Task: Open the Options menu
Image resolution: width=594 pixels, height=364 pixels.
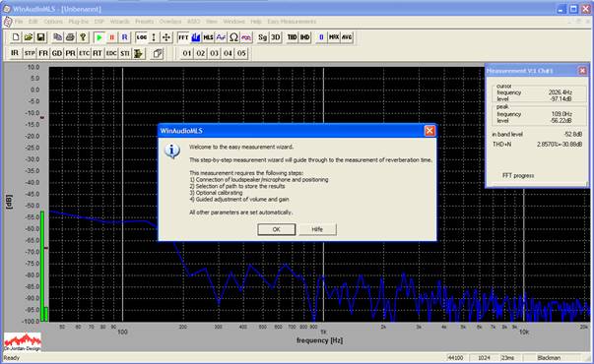Action: coord(53,22)
